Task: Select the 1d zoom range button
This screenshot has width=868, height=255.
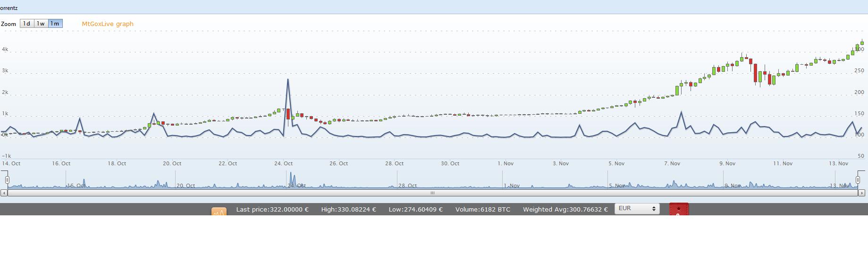Action: [x=27, y=24]
